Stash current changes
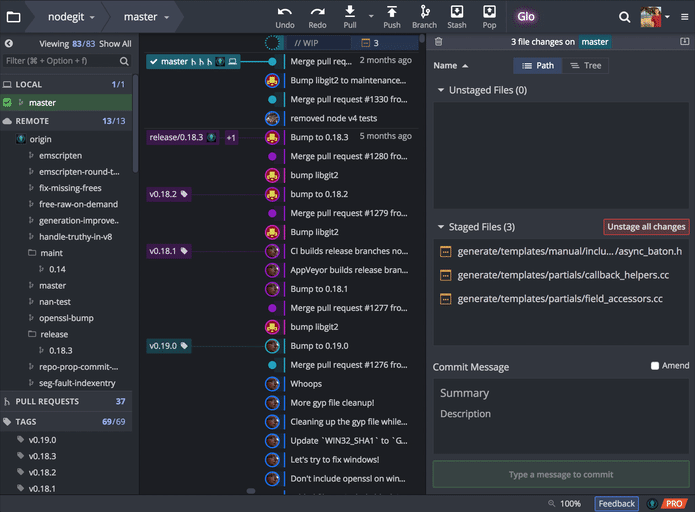The width and height of the screenshot is (695, 512). click(x=457, y=17)
